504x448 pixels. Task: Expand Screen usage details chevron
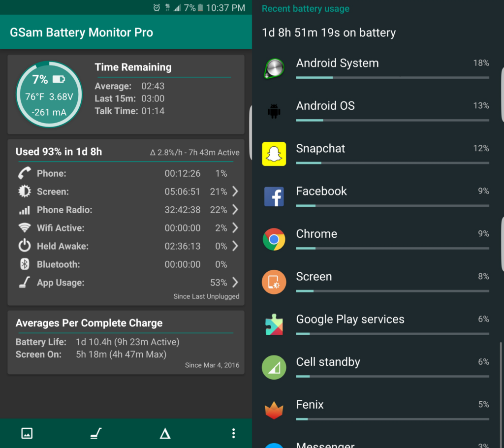click(235, 192)
